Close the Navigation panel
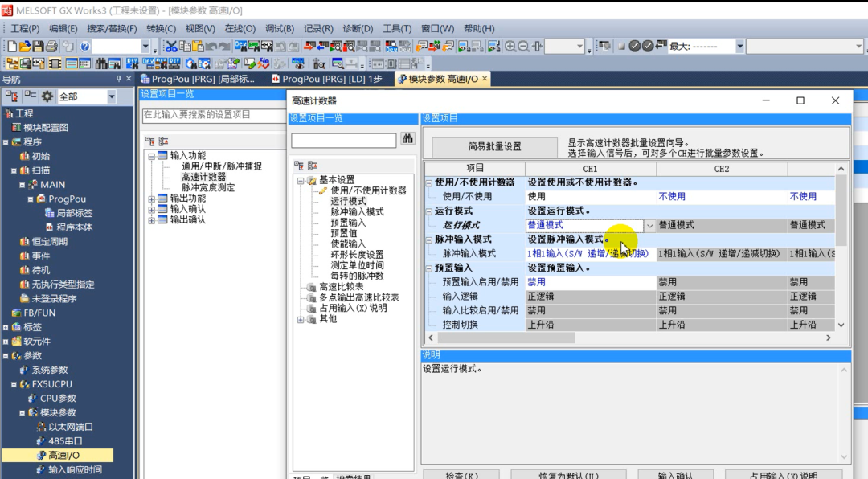868x479 pixels. pyautogui.click(x=129, y=80)
